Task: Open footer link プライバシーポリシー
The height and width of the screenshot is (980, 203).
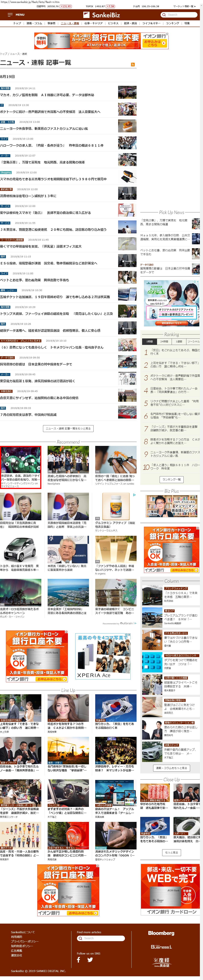Action: coord(25,941)
